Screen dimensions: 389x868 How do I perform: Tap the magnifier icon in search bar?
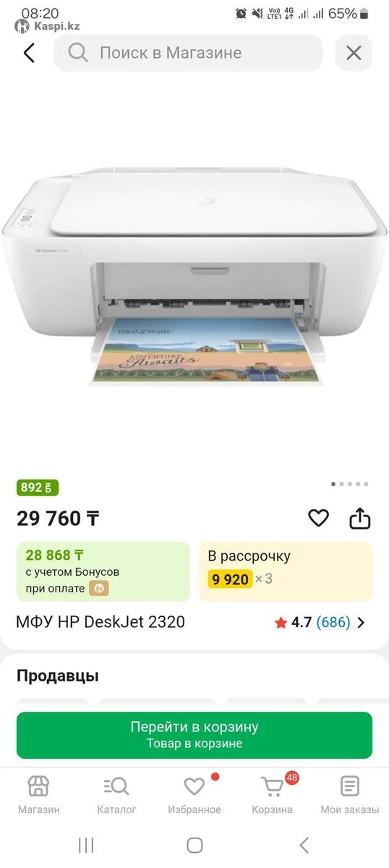click(78, 53)
